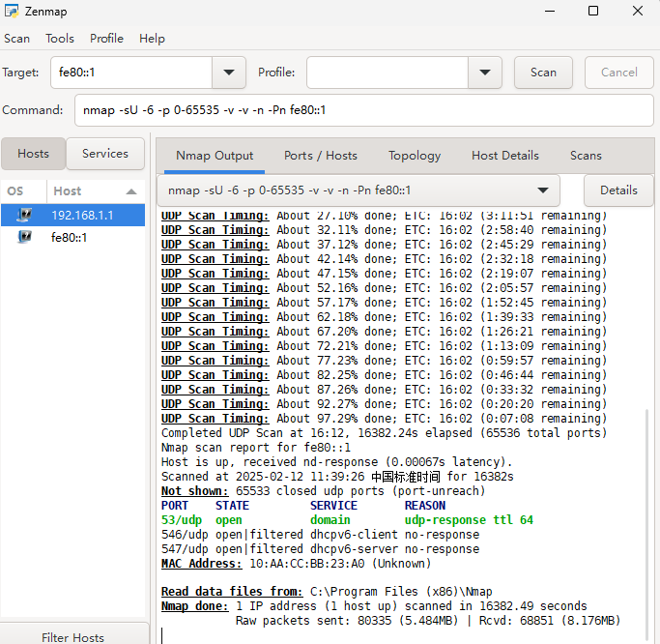Select host fe80::1 in the list
Image resolution: width=660 pixels, height=644 pixels.
pyautogui.click(x=72, y=237)
